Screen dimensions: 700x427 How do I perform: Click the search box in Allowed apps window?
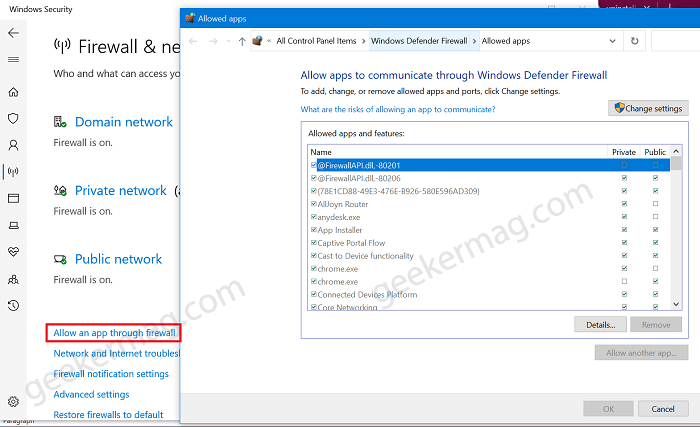coord(675,41)
